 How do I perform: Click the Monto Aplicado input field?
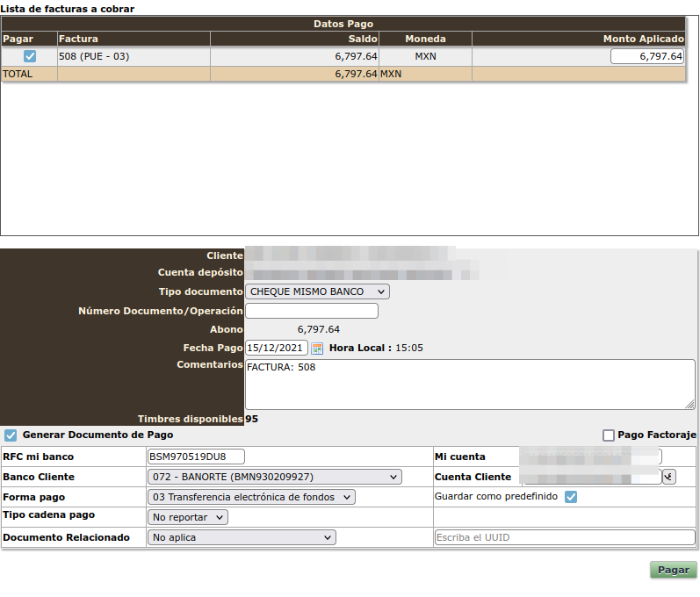pyautogui.click(x=647, y=56)
